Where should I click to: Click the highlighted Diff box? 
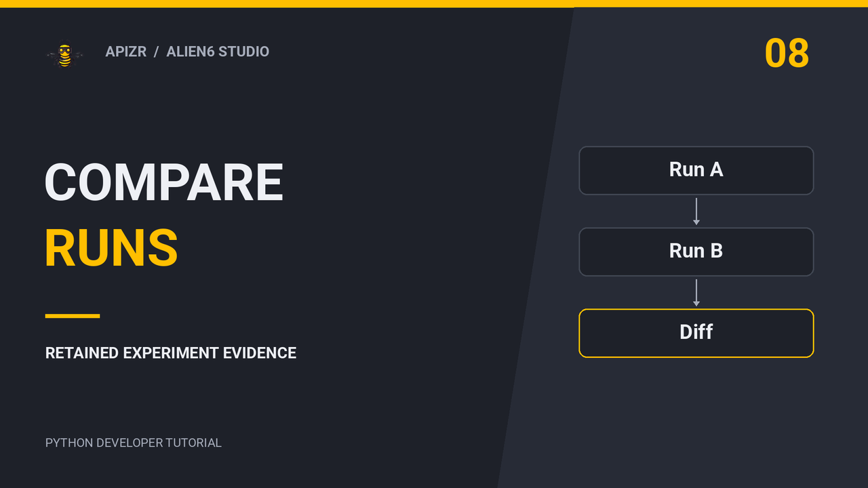coord(696,333)
